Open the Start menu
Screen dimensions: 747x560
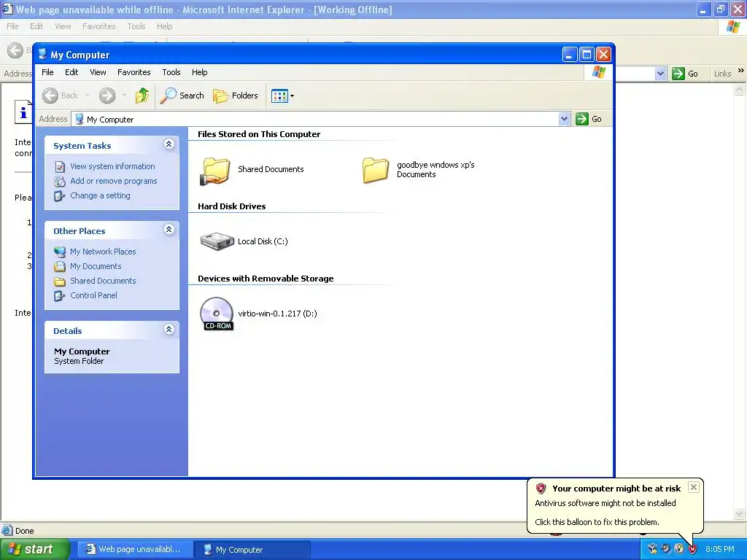(x=34, y=550)
